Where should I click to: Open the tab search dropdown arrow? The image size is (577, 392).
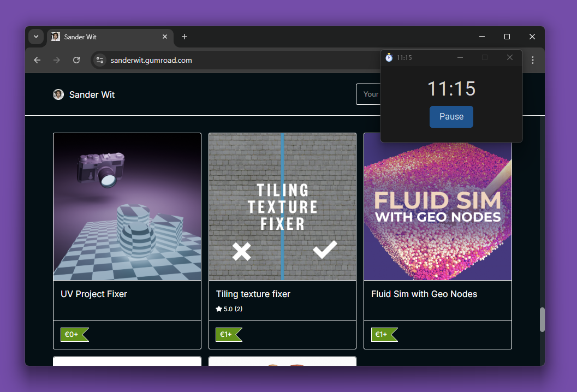coord(36,37)
